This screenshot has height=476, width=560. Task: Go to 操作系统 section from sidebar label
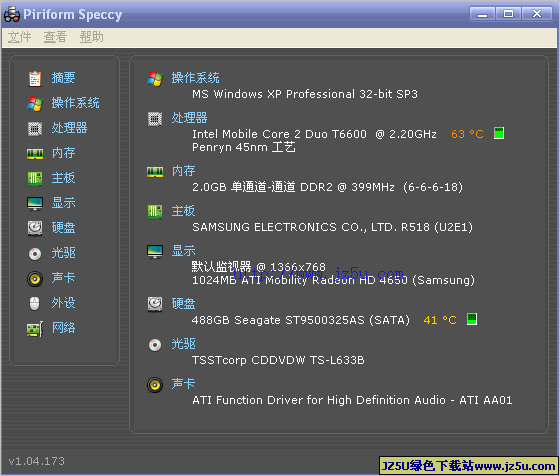click(75, 102)
